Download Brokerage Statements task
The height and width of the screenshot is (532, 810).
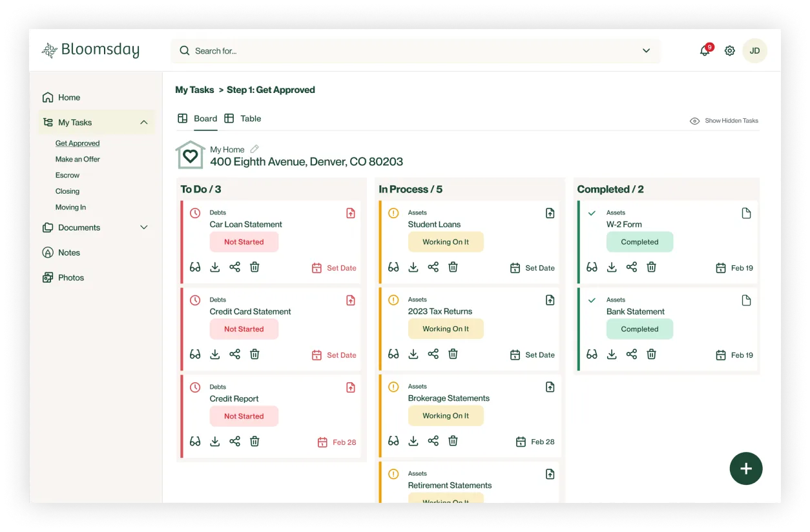413,442
